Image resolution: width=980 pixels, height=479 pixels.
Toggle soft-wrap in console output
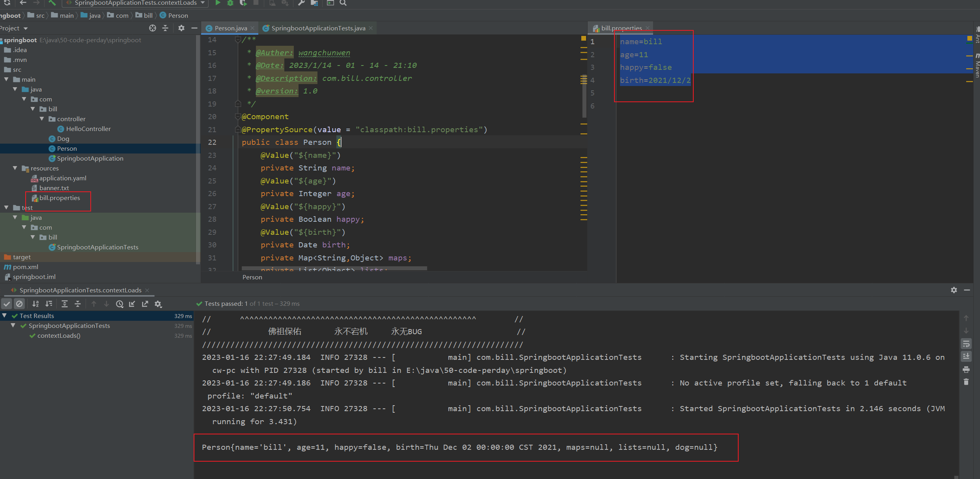coord(966,344)
